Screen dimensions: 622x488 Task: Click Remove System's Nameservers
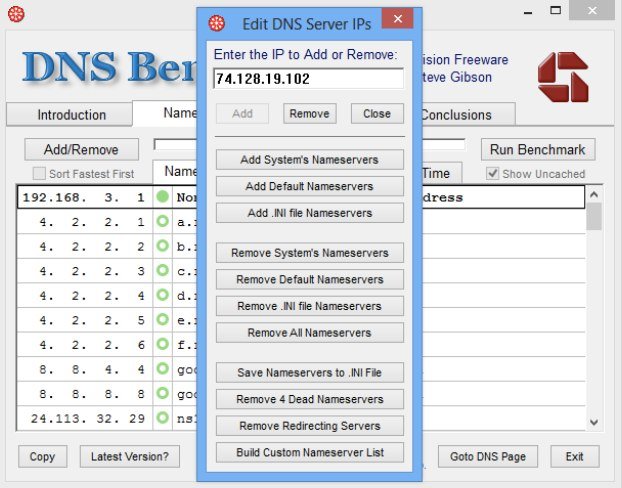tap(310, 253)
